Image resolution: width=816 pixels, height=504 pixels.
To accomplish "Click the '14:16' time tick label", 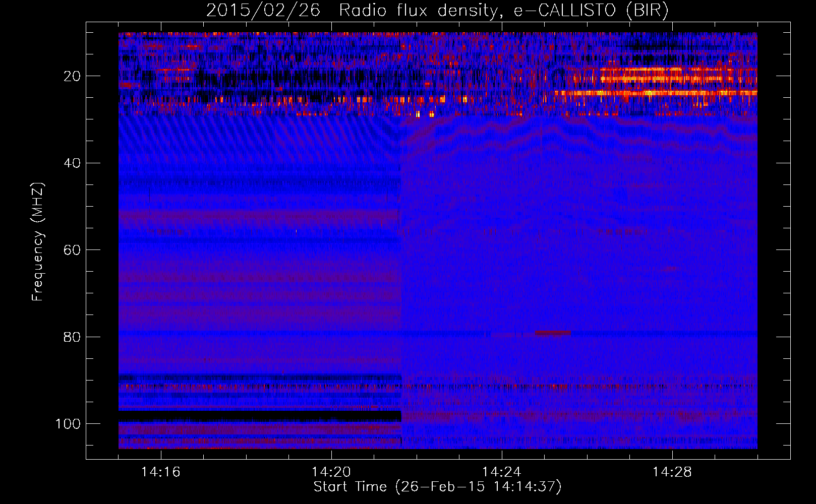I will (161, 472).
